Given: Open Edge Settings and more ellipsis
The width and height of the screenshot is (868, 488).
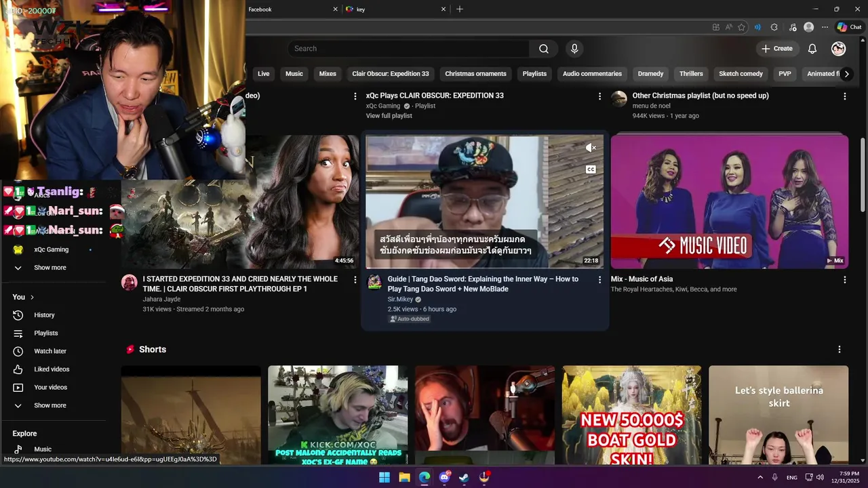Looking at the screenshot, I should (x=825, y=27).
